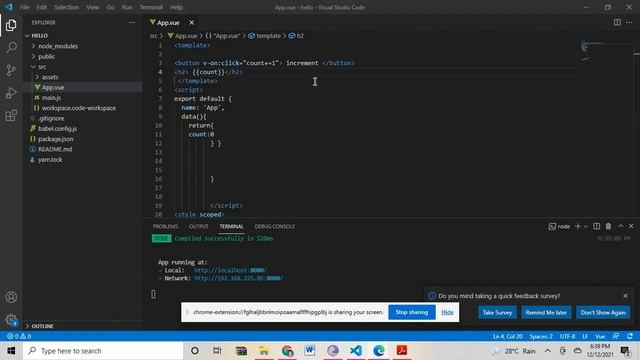
Task: Open the Network URL link in terminal
Action: (x=238, y=278)
